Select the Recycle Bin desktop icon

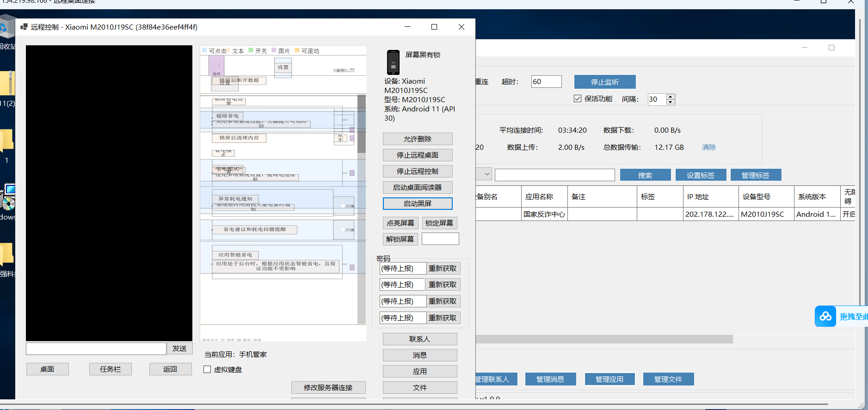6,28
